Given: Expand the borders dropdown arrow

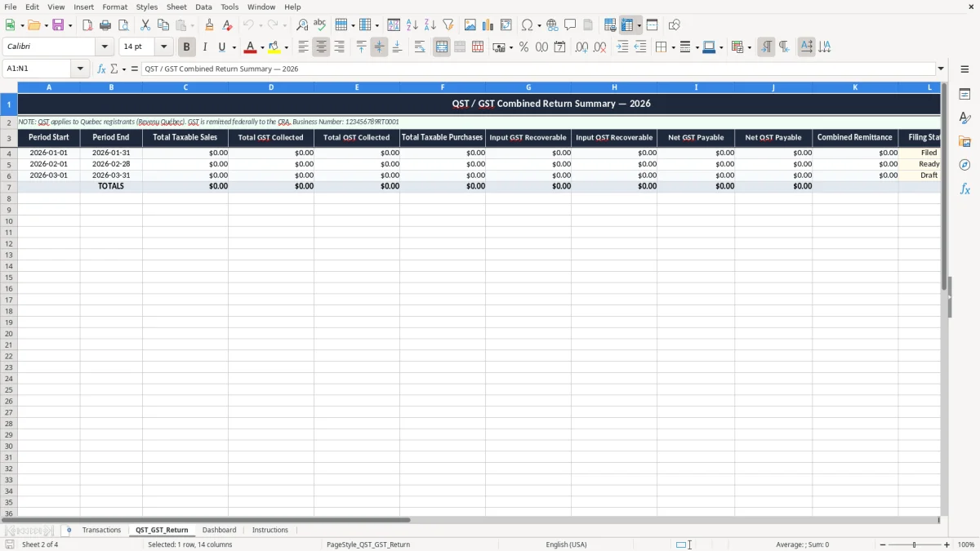Looking at the screenshot, I should pos(672,47).
